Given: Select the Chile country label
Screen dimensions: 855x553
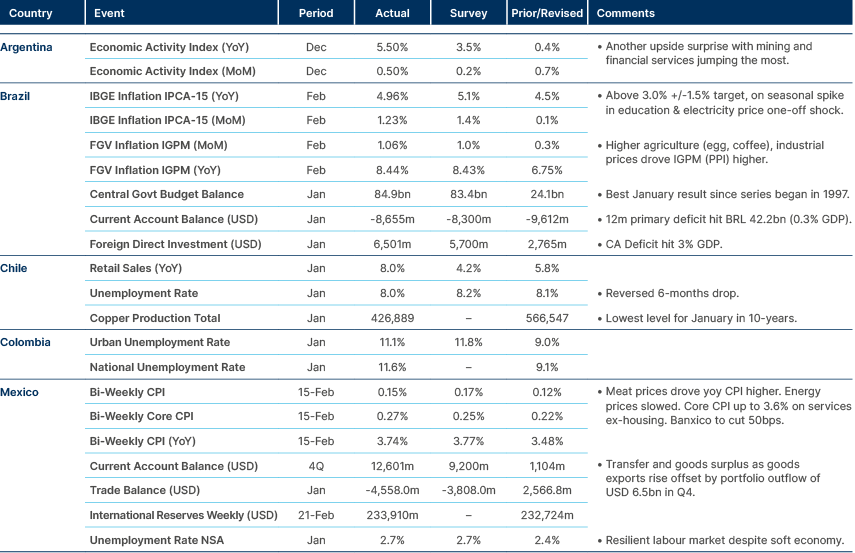Looking at the screenshot, I should (x=14, y=268).
